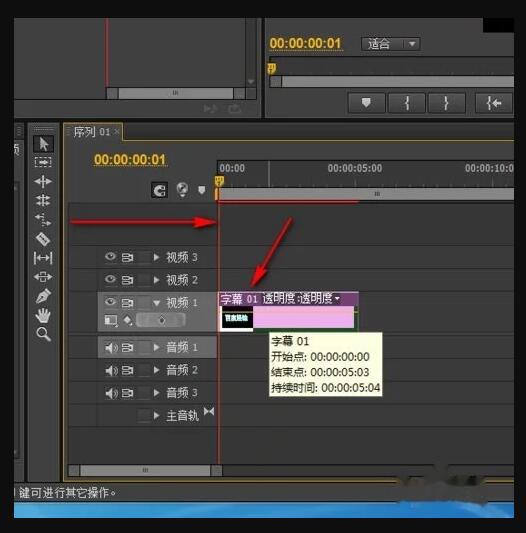Click the 视频 1 show keyframes icon
This screenshot has width=526, height=533.
pos(128,320)
